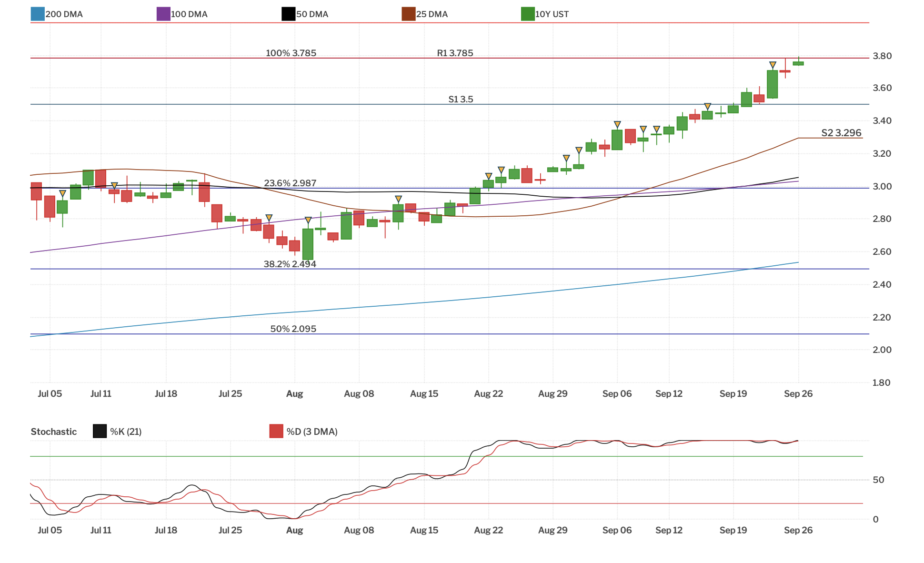Click the Stochastic panel title

click(53, 432)
